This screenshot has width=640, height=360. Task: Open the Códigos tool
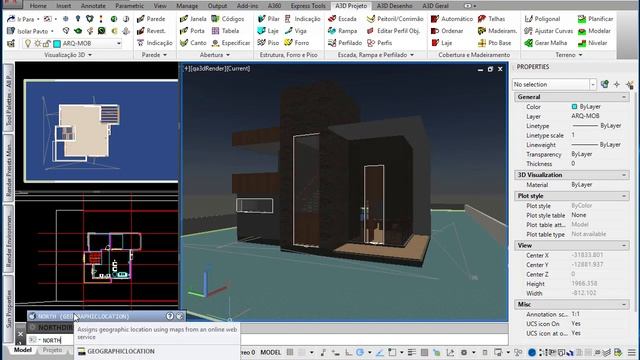pyautogui.click(x=228, y=19)
